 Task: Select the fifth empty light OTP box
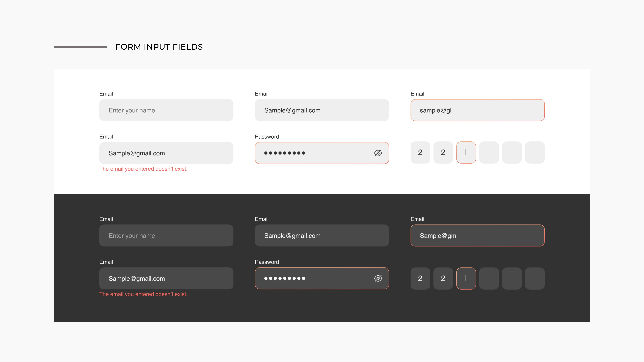tap(512, 152)
